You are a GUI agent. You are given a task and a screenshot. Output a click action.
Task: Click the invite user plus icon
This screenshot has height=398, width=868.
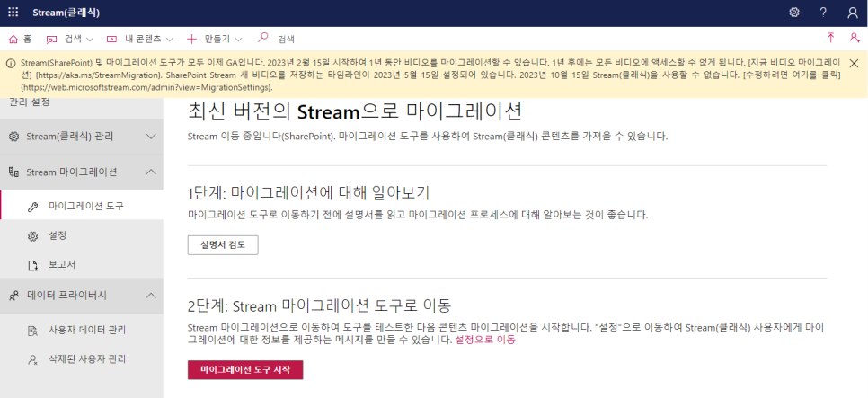[855, 38]
